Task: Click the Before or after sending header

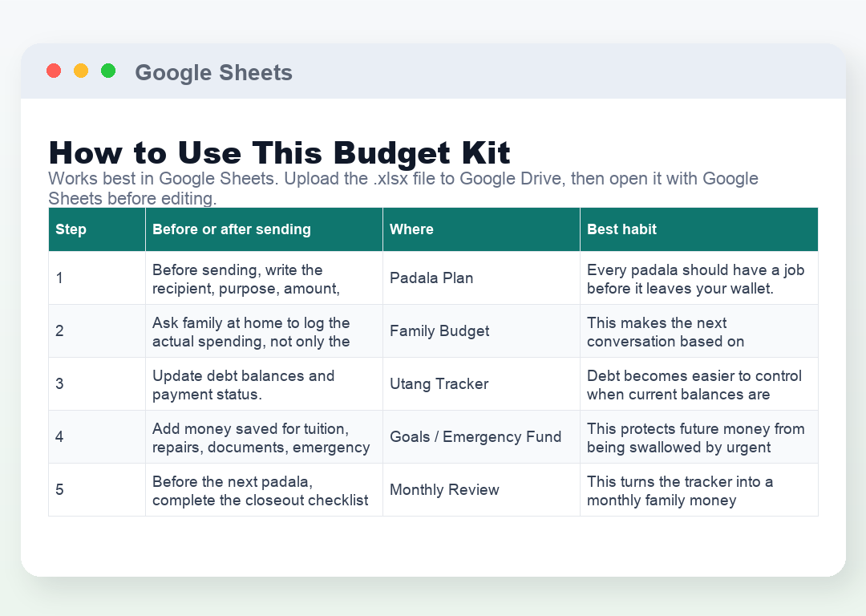Action: tap(264, 229)
